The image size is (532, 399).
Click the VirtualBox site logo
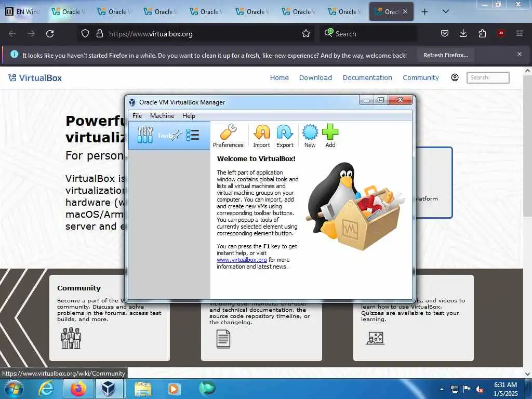coord(35,78)
